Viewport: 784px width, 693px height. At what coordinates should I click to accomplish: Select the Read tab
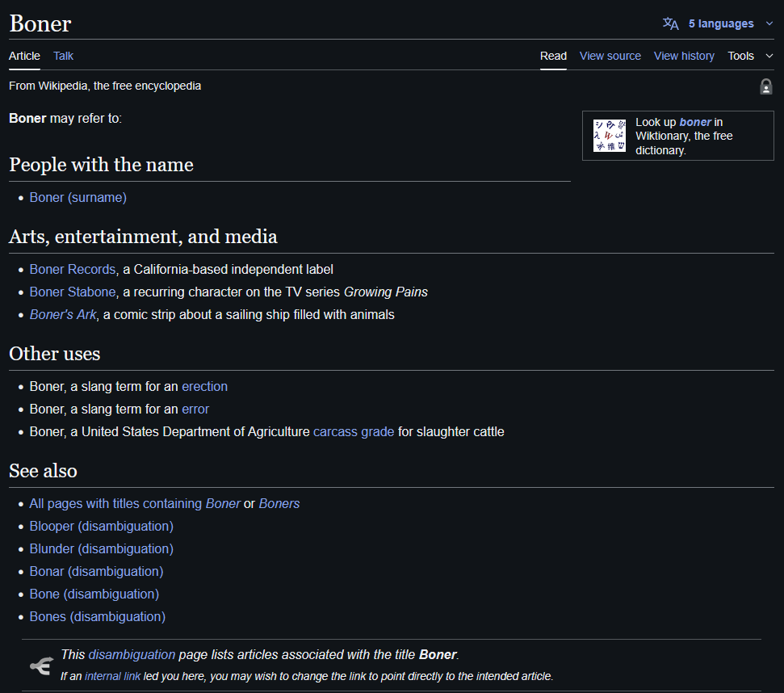[553, 56]
